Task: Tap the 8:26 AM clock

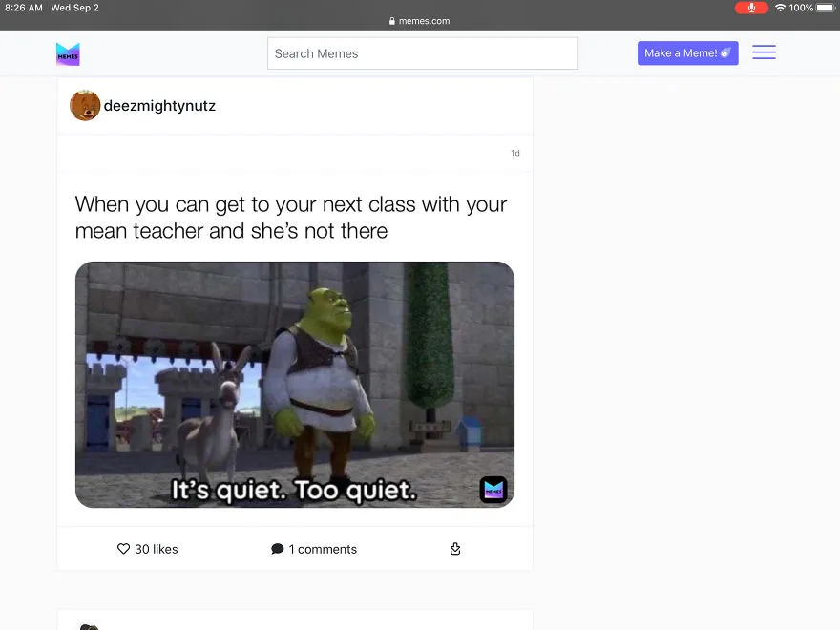Action: coord(24,8)
